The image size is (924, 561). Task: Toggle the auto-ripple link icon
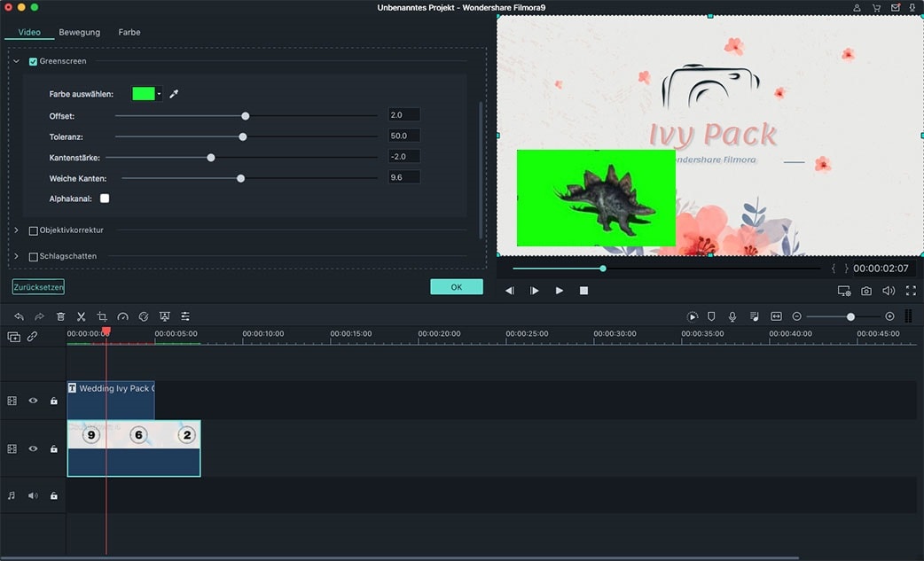coord(33,336)
